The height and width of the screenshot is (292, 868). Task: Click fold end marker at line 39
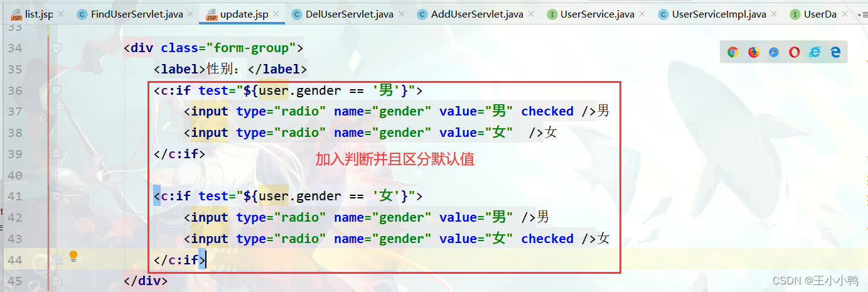(57, 153)
